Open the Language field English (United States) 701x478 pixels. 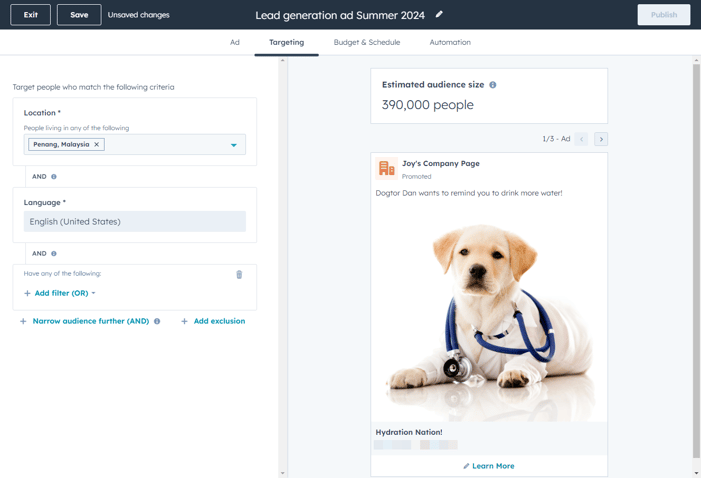click(134, 222)
